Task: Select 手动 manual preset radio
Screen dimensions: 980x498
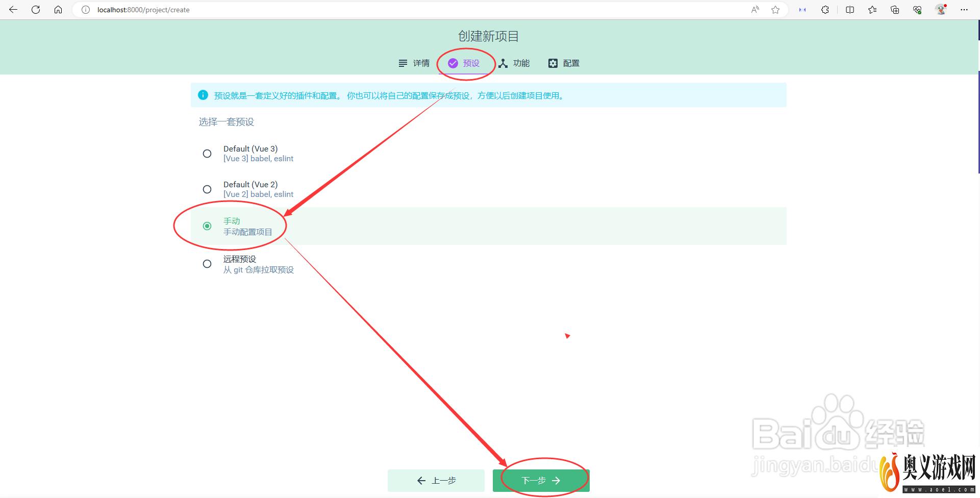Action: tap(207, 226)
